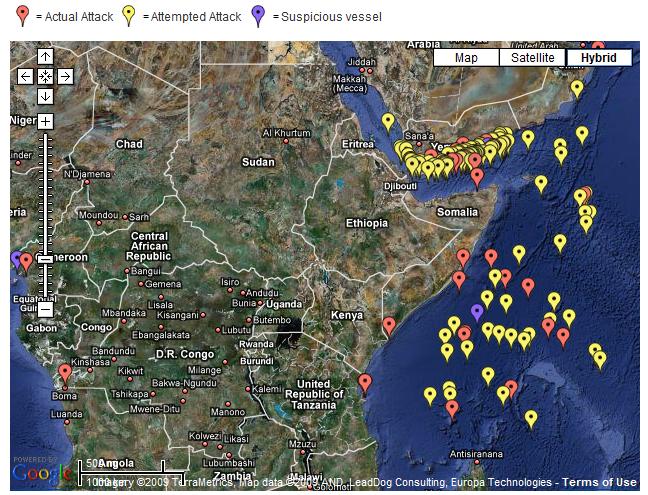This screenshot has width=648, height=495.
Task: Zoom out with the minus button
Action: (45, 309)
